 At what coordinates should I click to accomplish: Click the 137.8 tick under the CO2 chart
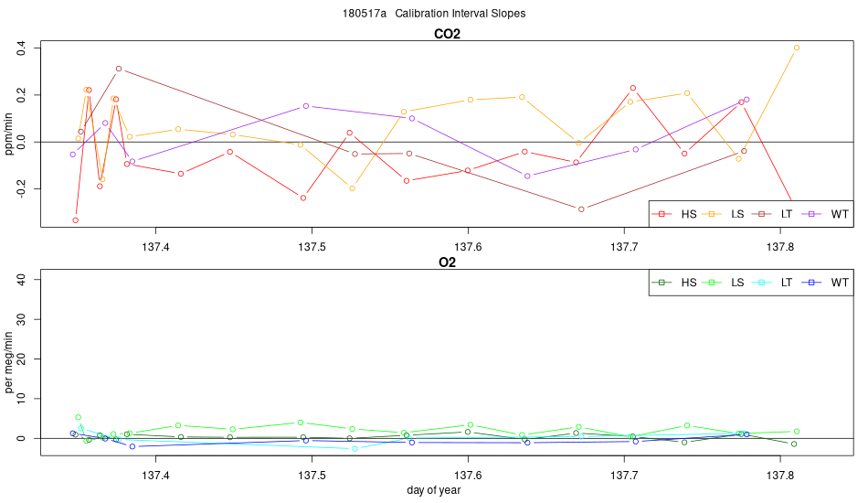tap(780, 247)
